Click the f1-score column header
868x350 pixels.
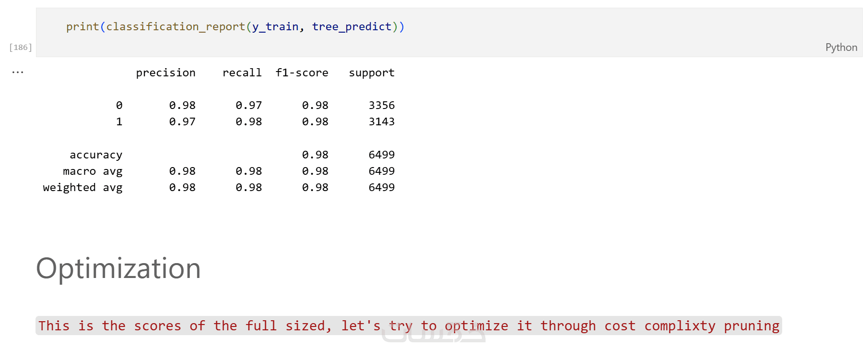[302, 72]
